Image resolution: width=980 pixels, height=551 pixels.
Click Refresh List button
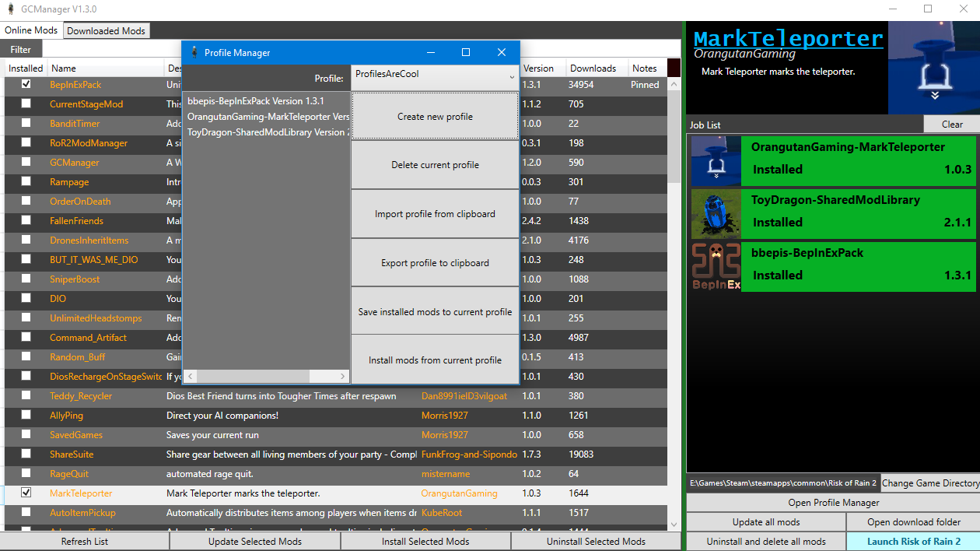coord(85,541)
